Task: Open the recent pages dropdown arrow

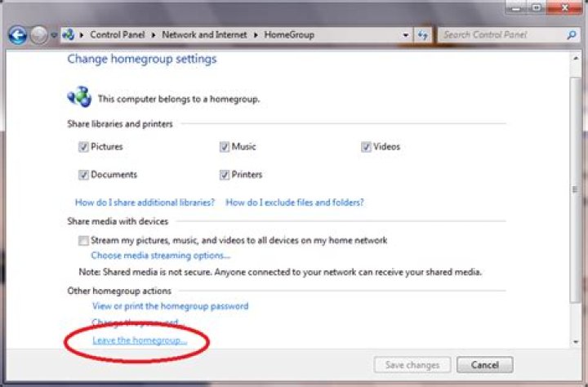Action: [x=55, y=35]
